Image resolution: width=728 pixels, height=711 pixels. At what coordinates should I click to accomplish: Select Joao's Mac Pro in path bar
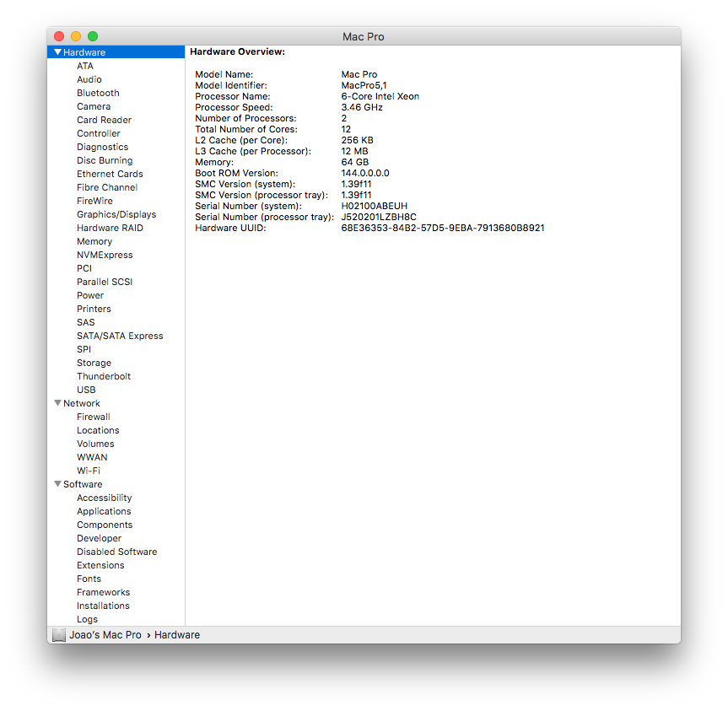coord(105,635)
